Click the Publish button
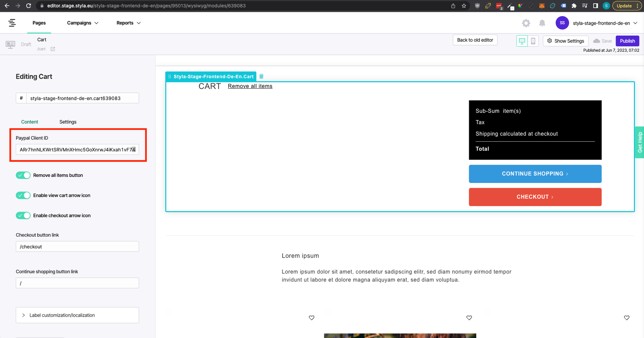The height and width of the screenshot is (338, 644). tap(627, 41)
